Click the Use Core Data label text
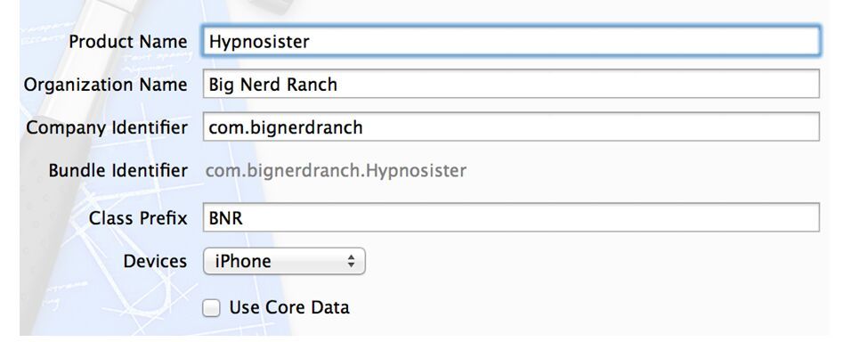Viewport: 868px width, 342px height. tap(289, 307)
